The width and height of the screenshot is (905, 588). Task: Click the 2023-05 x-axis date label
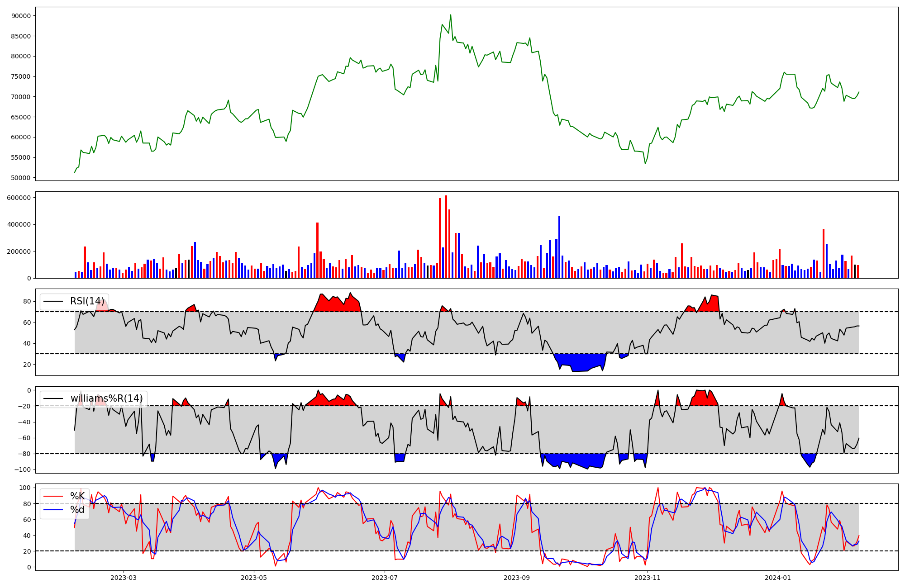point(254,578)
